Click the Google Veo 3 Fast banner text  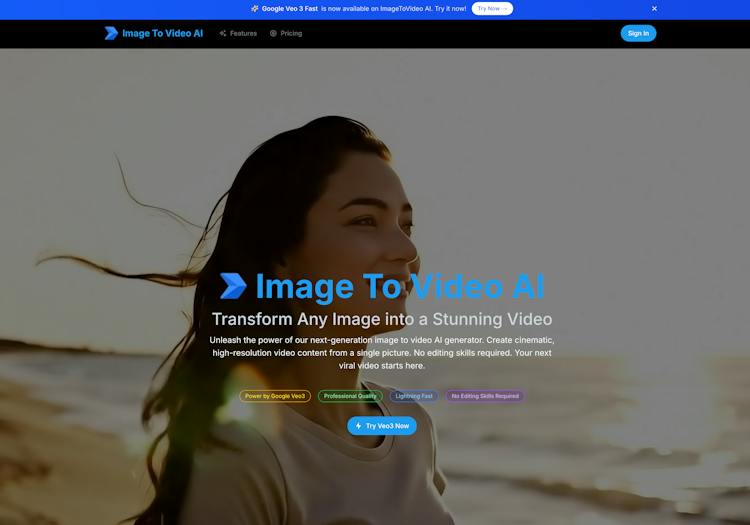tap(290, 9)
